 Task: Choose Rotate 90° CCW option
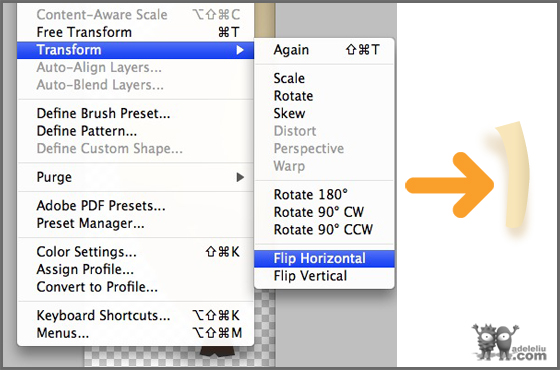(x=324, y=230)
